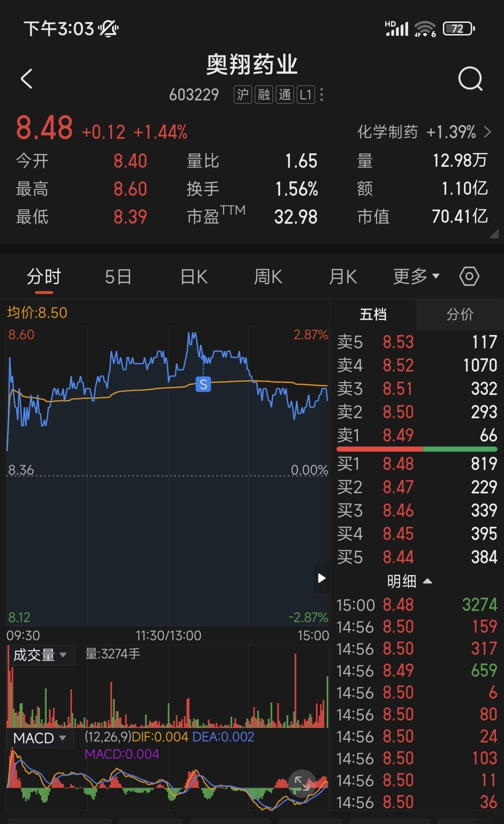Tap the L1 quote level badge
Viewport: 504px width, 824px height.
click(306, 95)
